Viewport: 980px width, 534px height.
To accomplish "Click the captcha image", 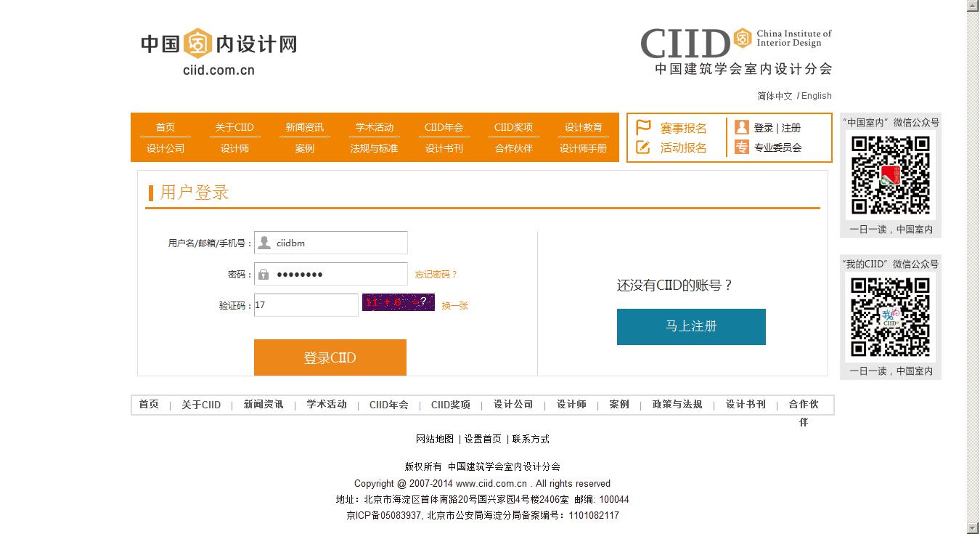I will pos(399,302).
